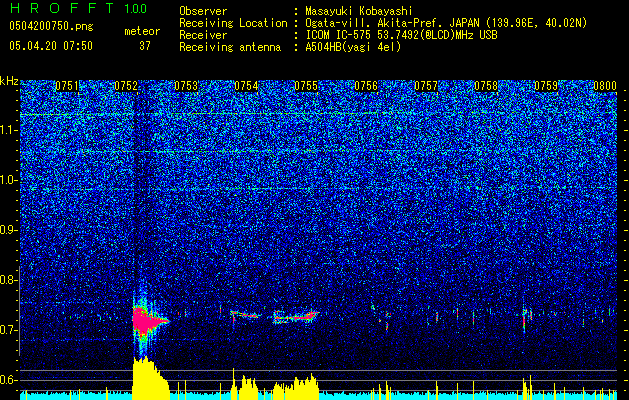
Task: Click the red echo trace near 0755
Action: [x=296, y=317]
